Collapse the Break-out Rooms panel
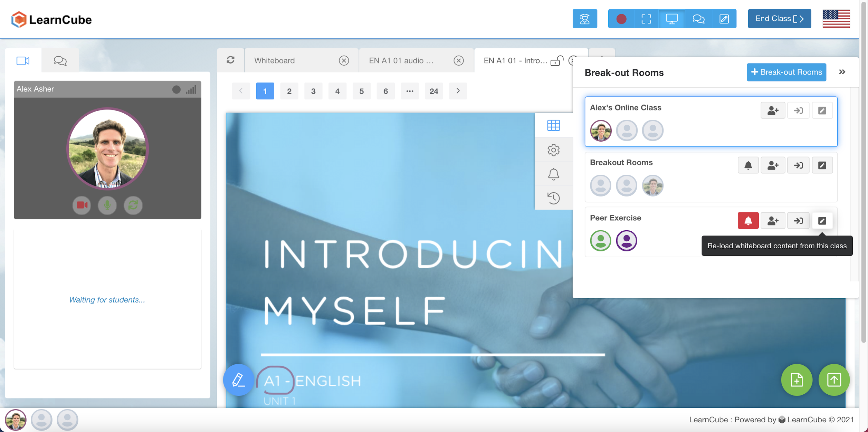The width and height of the screenshot is (868, 432). pos(842,72)
